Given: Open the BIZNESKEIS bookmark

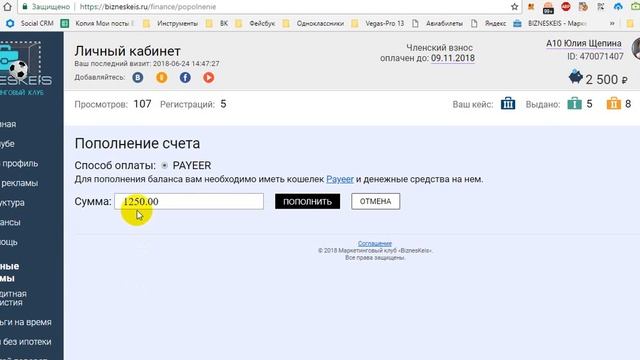Looking at the screenshot, I should 550,24.
